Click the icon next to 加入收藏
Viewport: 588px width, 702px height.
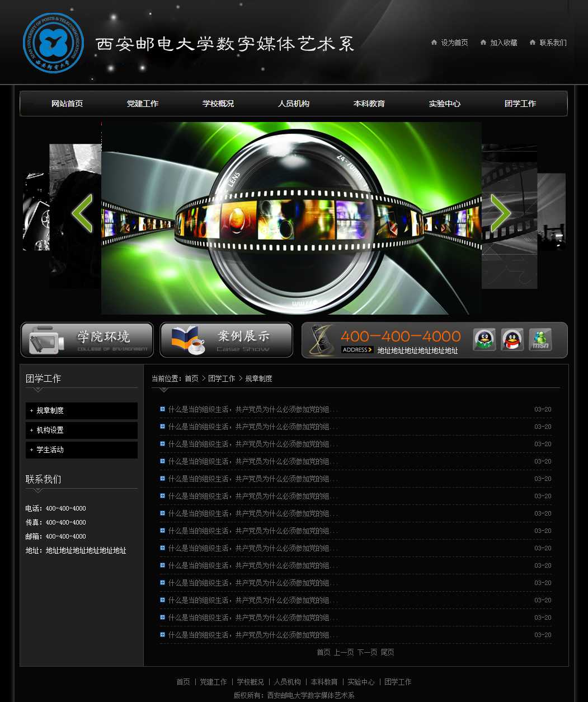[483, 43]
